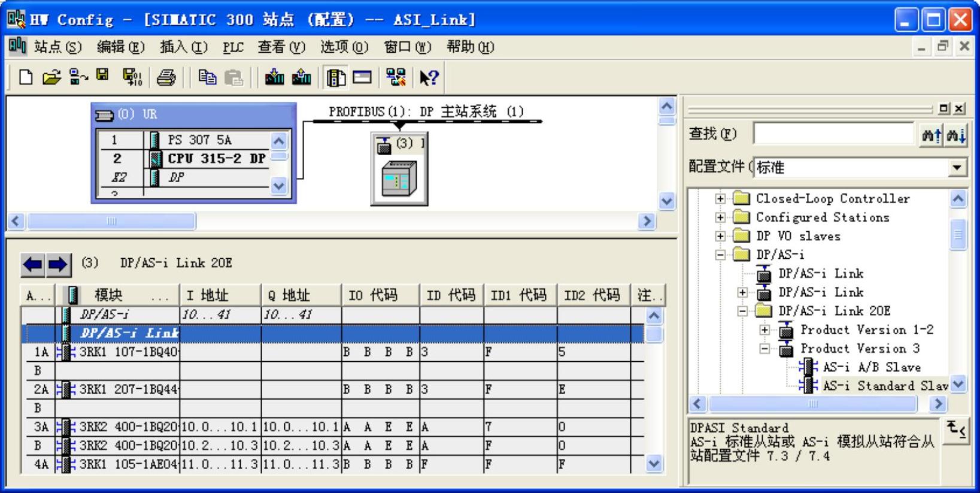This screenshot has height=493, width=980.
Task: Select AS-i Standard Slave catalog item
Action: click(x=885, y=386)
